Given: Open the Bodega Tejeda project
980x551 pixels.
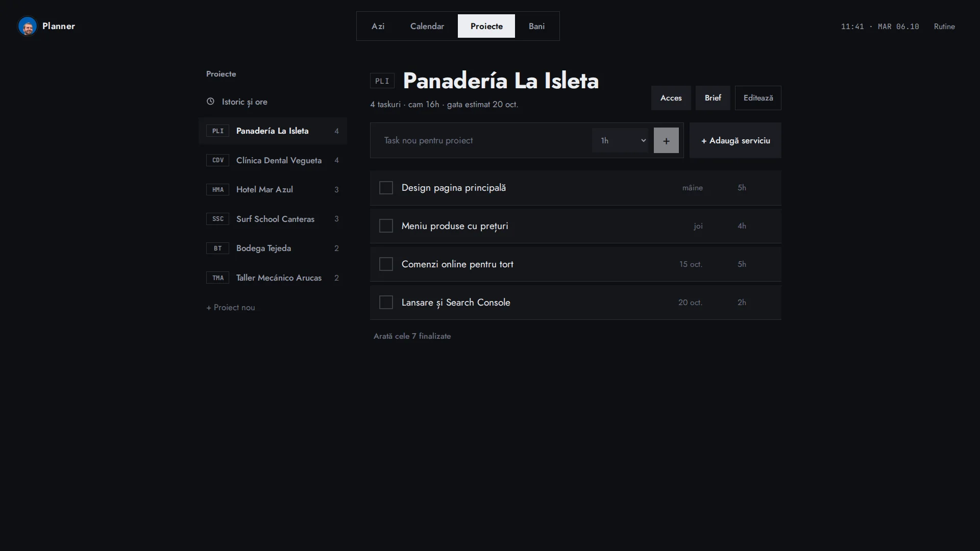Looking at the screenshot, I should point(273,248).
